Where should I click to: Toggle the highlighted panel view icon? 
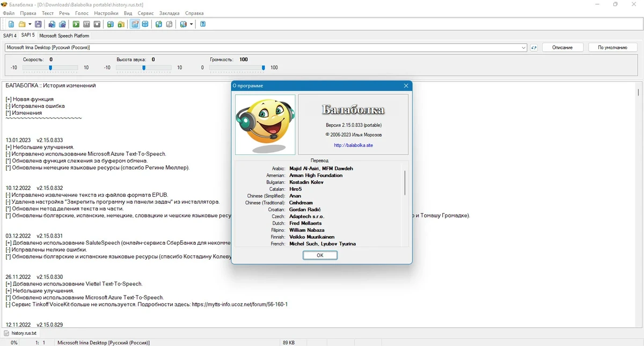click(135, 24)
